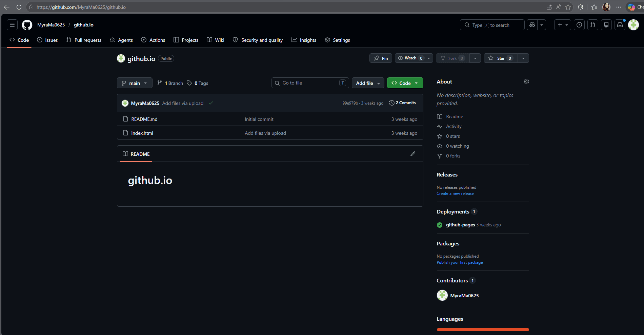Open repository Settings tab
This screenshot has width=644, height=335.
337,40
